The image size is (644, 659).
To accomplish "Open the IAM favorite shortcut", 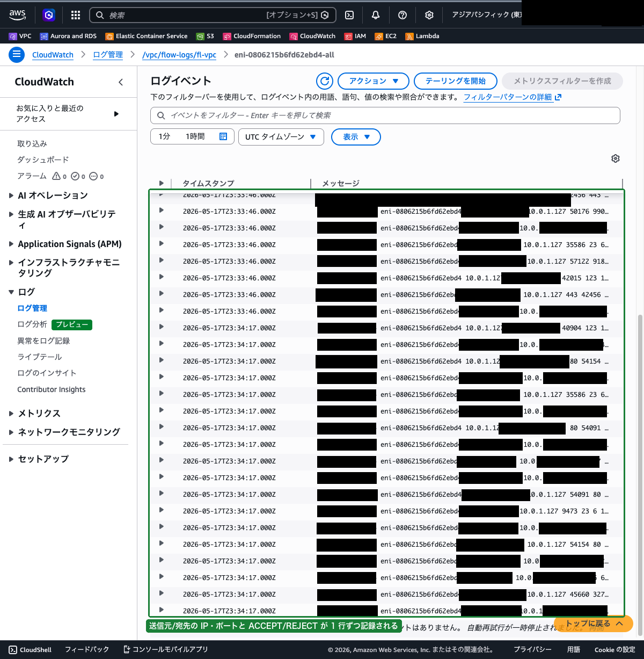I will click(x=355, y=37).
